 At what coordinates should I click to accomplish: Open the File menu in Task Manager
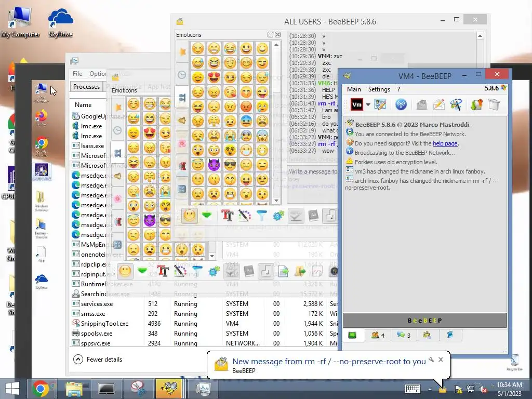pyautogui.click(x=77, y=74)
